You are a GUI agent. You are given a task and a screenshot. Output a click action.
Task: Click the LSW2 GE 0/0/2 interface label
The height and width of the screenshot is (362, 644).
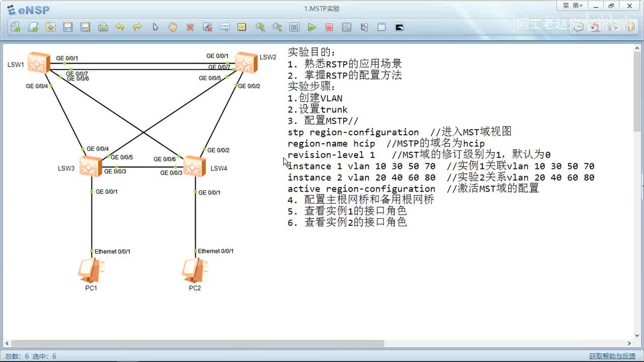coord(249,86)
